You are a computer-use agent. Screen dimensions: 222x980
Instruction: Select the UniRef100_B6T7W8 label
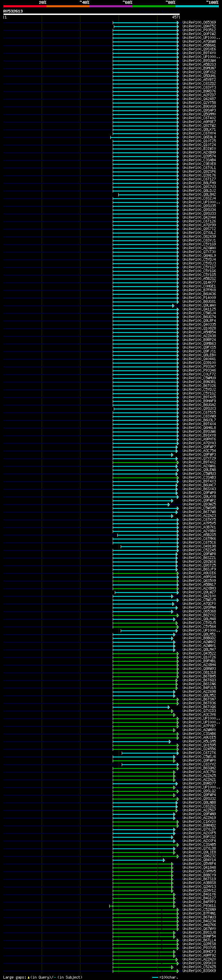click(199, 512)
